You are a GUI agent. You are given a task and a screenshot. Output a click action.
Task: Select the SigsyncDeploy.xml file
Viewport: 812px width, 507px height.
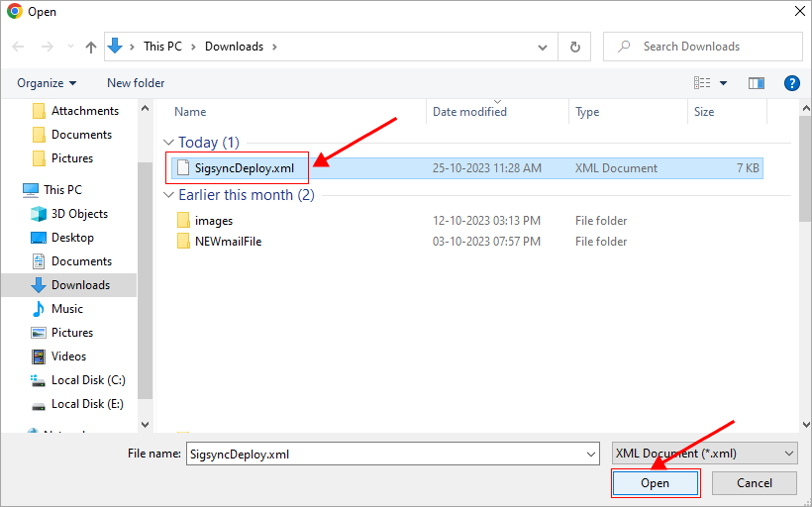244,168
